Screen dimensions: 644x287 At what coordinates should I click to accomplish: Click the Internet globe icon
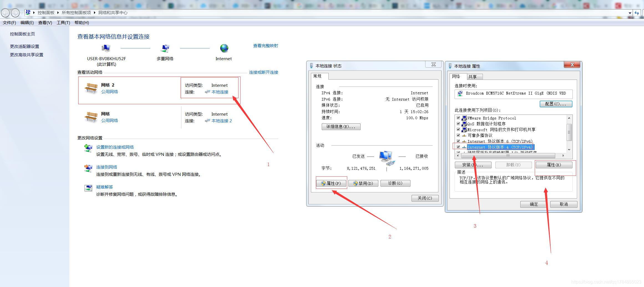click(224, 48)
